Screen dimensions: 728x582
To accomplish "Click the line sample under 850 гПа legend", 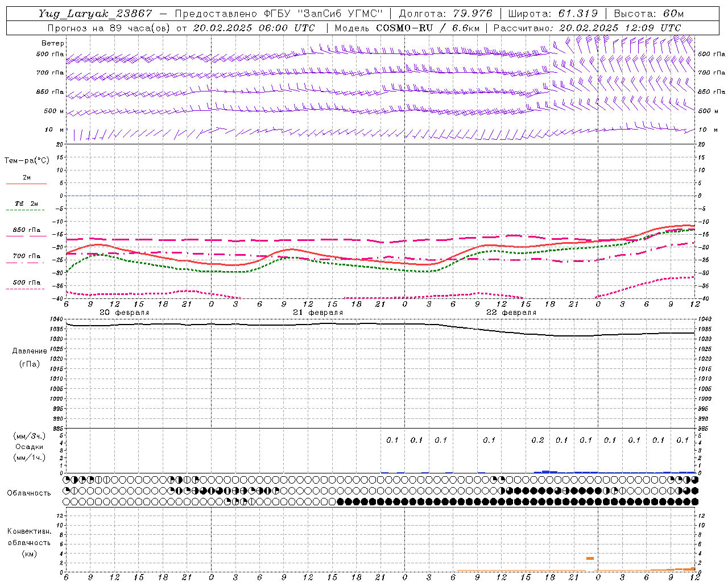I will [26, 236].
